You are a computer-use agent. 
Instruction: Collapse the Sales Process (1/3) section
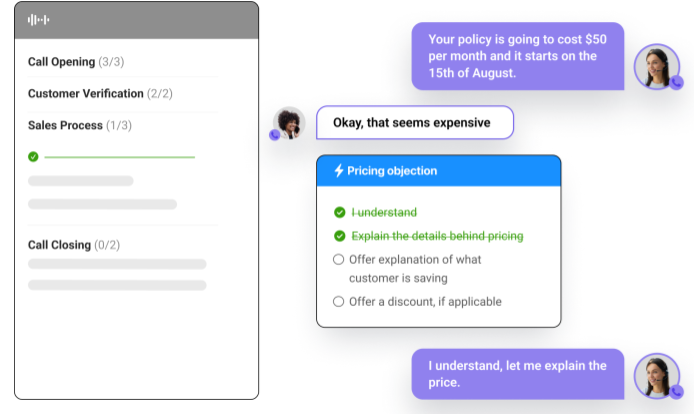[80, 125]
